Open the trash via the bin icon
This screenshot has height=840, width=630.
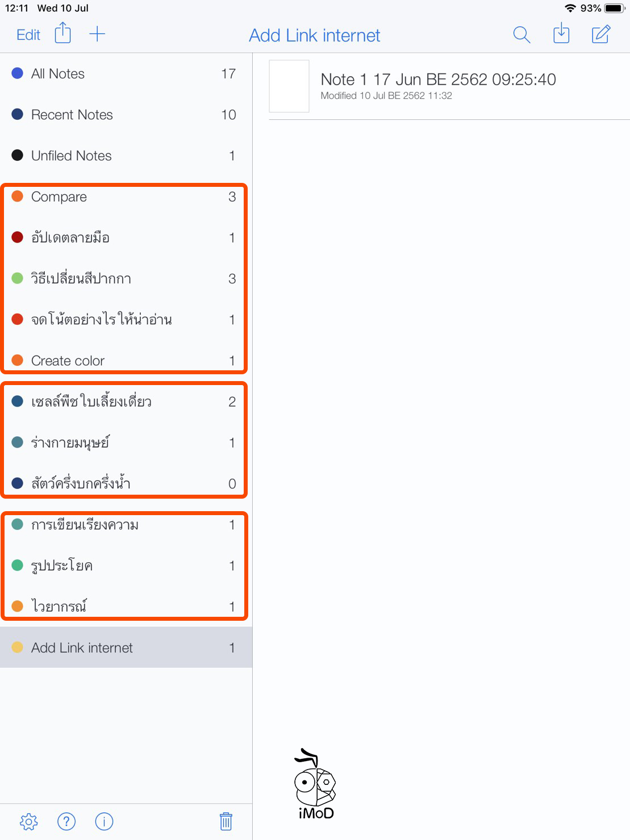pyautogui.click(x=226, y=821)
